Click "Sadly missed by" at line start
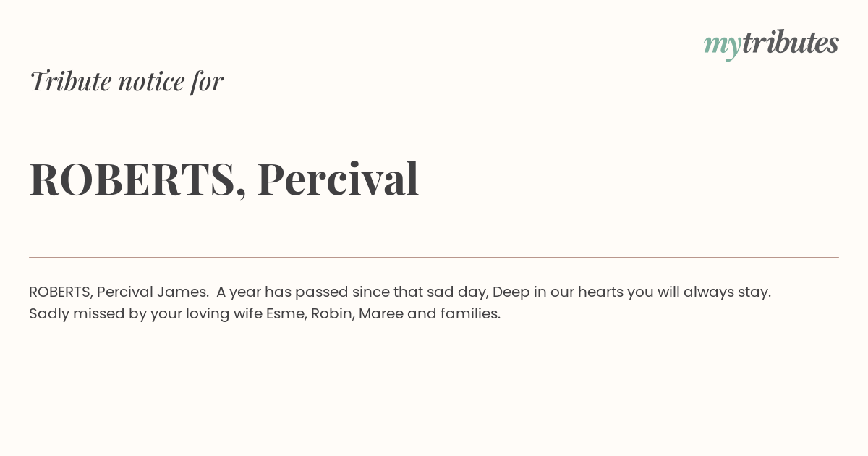Viewport: 868px width, 456px height. (x=77, y=314)
